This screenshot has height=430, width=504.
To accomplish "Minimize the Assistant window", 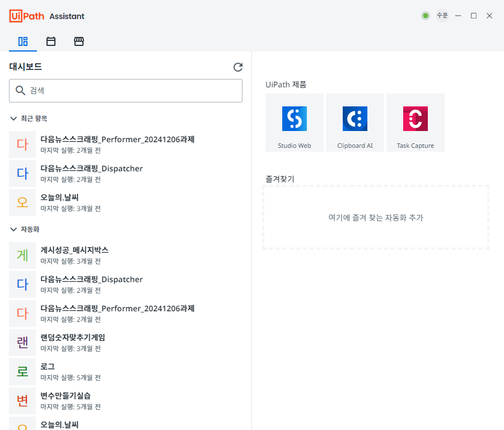I will click(458, 16).
